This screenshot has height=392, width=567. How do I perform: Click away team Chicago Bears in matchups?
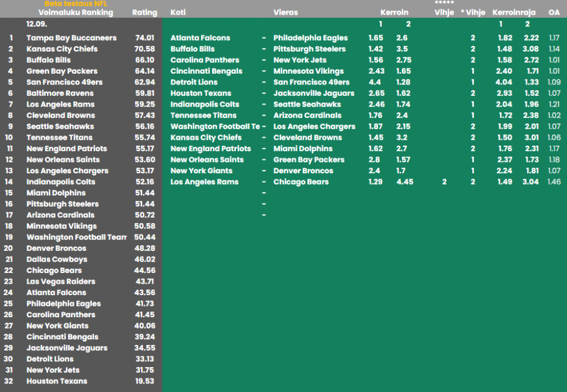[301, 182]
